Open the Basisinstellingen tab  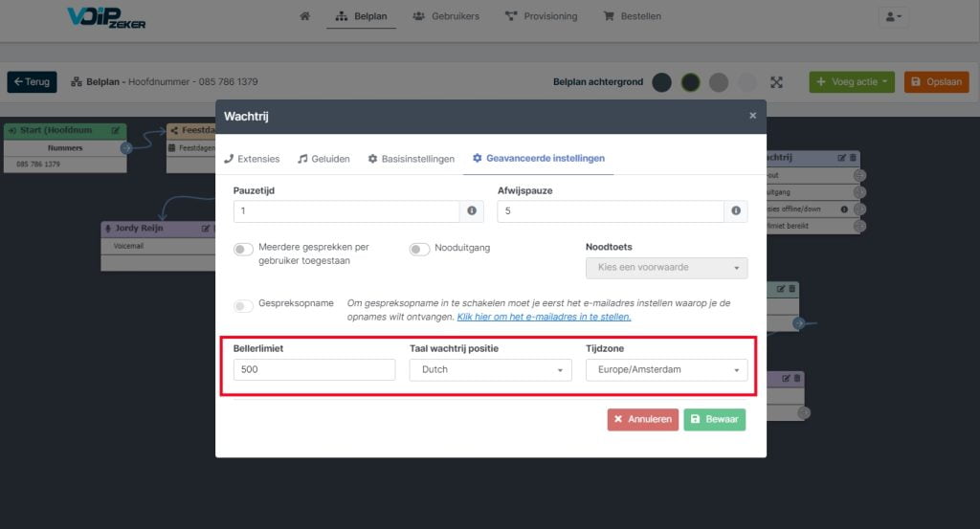[x=412, y=159]
